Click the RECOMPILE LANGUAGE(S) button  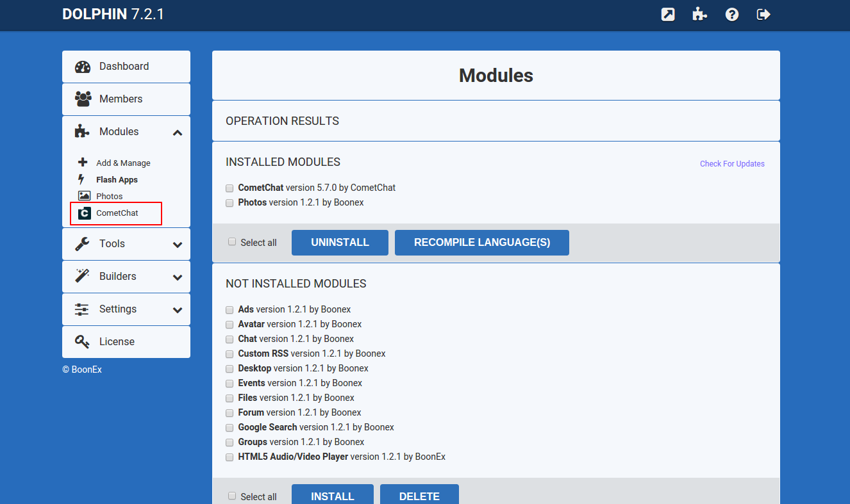(x=482, y=243)
